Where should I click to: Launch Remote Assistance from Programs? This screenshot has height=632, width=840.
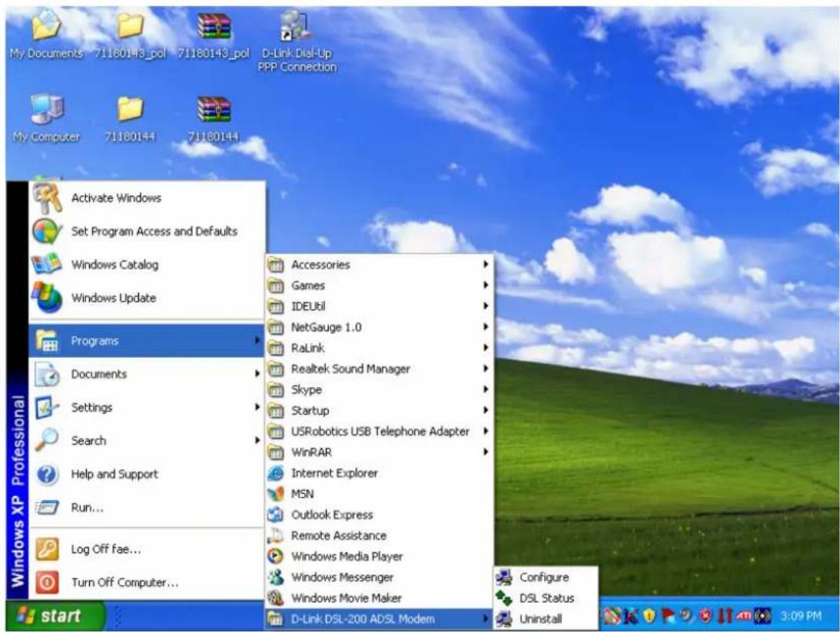pos(379,535)
